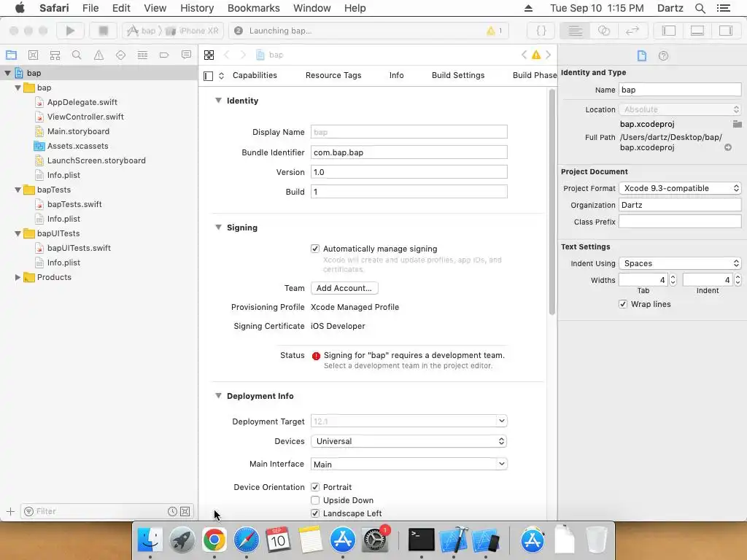Expand the Products folder

coord(18,277)
